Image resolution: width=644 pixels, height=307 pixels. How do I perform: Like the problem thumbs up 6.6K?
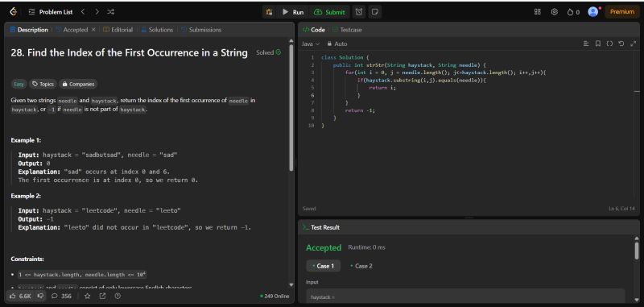coord(19,296)
